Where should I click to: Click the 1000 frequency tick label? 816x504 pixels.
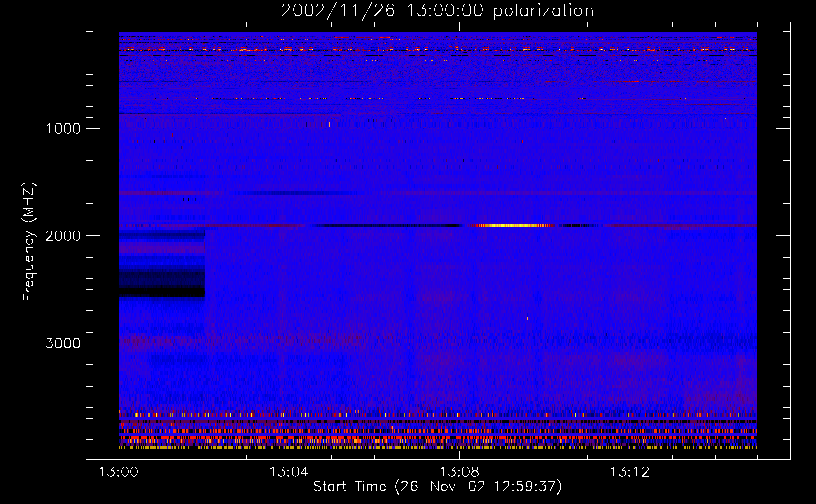[64, 129]
